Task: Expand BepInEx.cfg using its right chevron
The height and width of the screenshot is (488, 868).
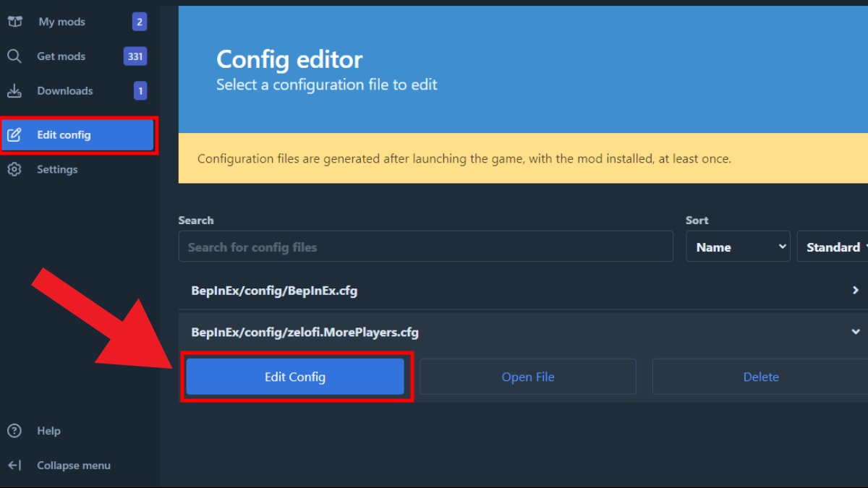Action: (855, 291)
